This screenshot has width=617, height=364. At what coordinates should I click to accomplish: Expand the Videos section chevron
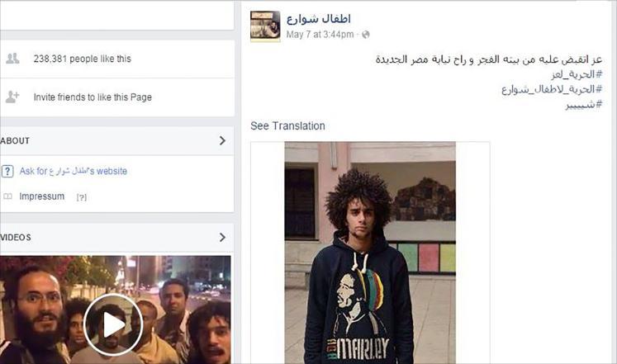click(222, 237)
